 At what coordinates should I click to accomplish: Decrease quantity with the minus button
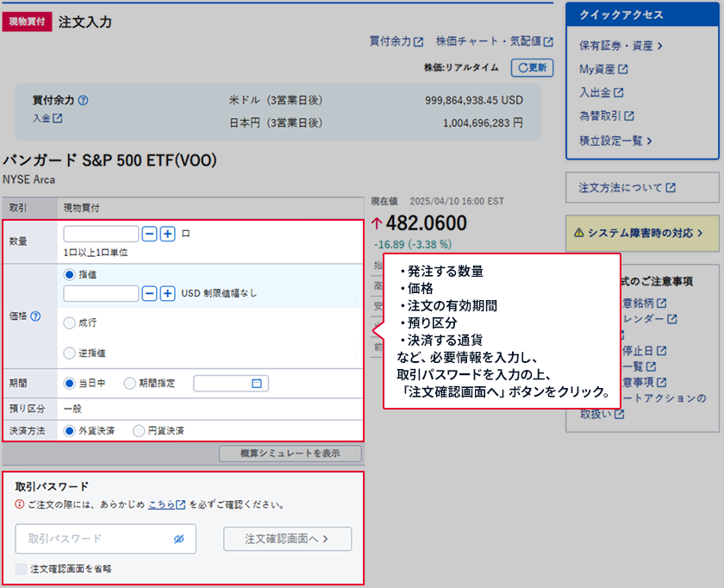(x=149, y=234)
